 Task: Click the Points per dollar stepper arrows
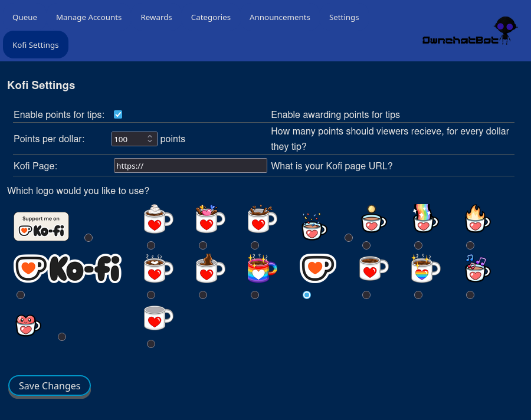point(150,139)
